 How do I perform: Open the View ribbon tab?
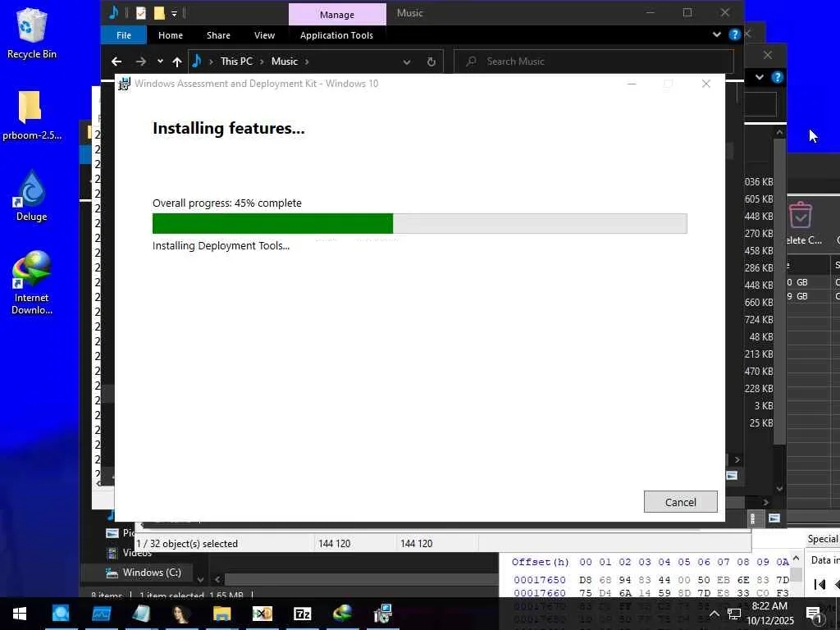click(264, 35)
